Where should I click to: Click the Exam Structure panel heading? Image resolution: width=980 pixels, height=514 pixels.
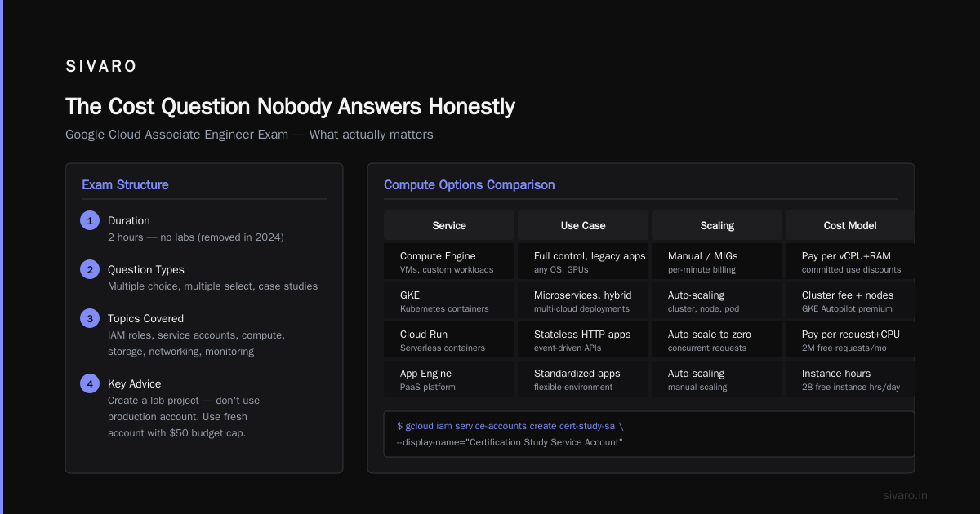[125, 184]
